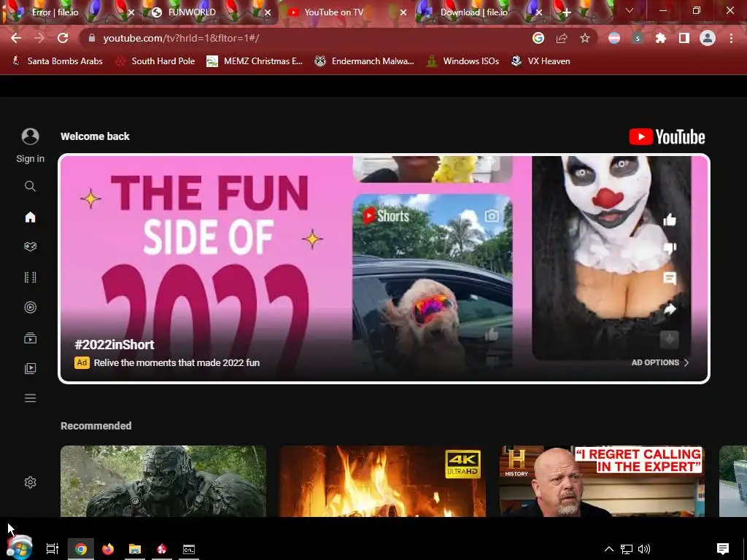Screen dimensions: 747x560
Task: Open the Chrome side panel icon
Action: pyautogui.click(x=684, y=38)
